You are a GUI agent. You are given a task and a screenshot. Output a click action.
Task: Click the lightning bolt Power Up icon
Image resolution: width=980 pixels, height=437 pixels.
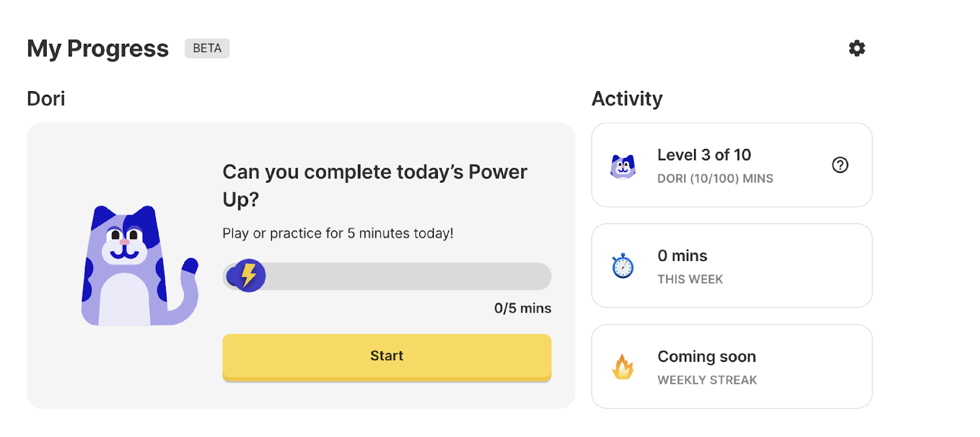249,275
